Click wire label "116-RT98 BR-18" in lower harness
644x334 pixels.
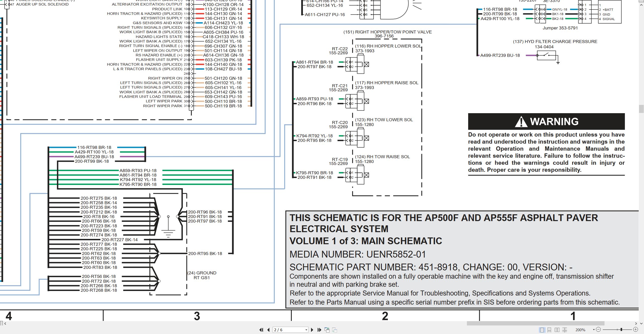tap(94, 147)
